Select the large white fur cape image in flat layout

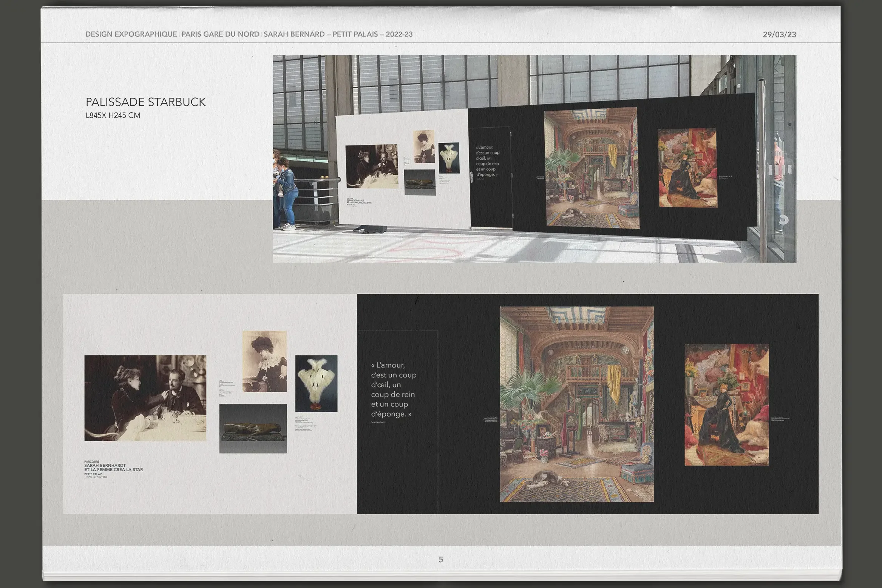point(316,383)
